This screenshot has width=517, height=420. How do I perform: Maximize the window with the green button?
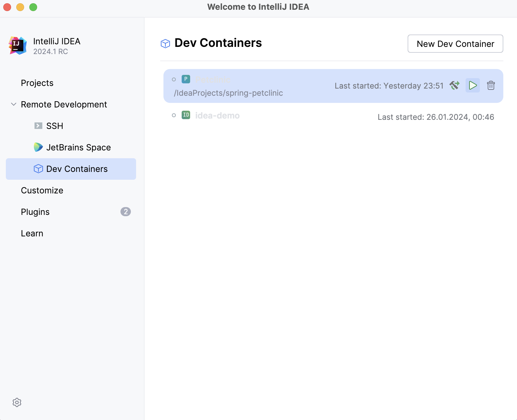click(x=33, y=7)
